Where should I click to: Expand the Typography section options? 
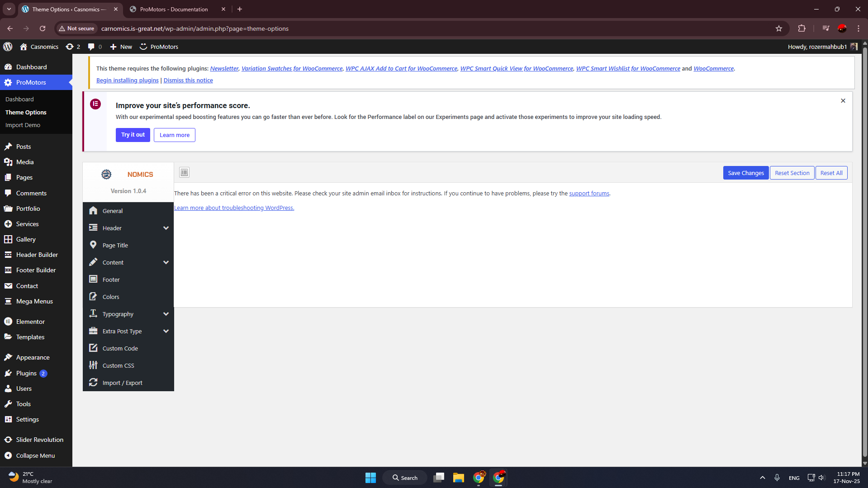tap(166, 313)
